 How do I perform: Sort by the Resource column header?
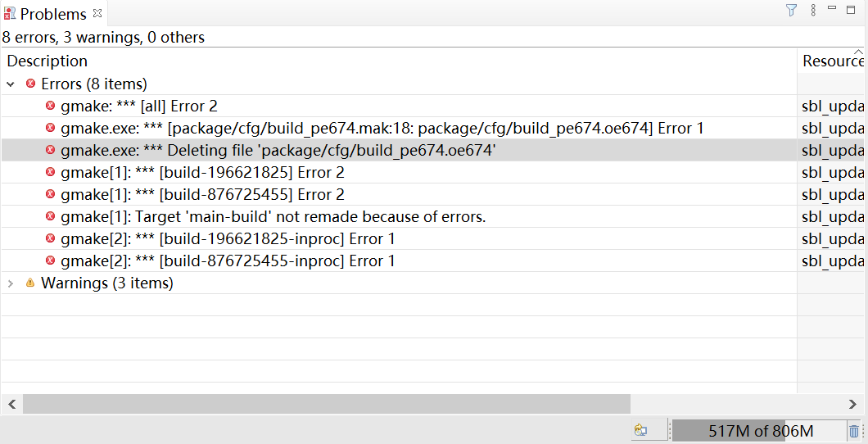[833, 61]
